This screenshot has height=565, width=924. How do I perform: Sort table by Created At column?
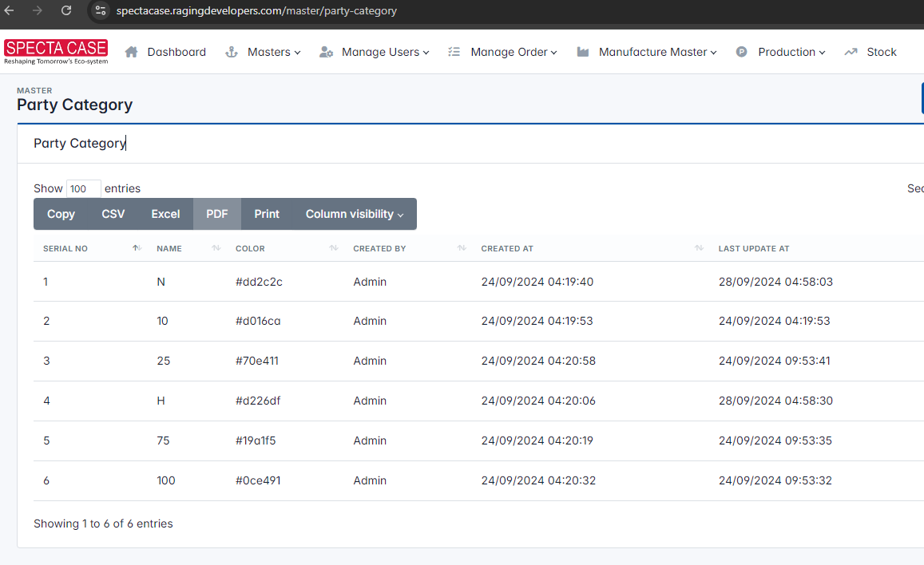pos(507,249)
